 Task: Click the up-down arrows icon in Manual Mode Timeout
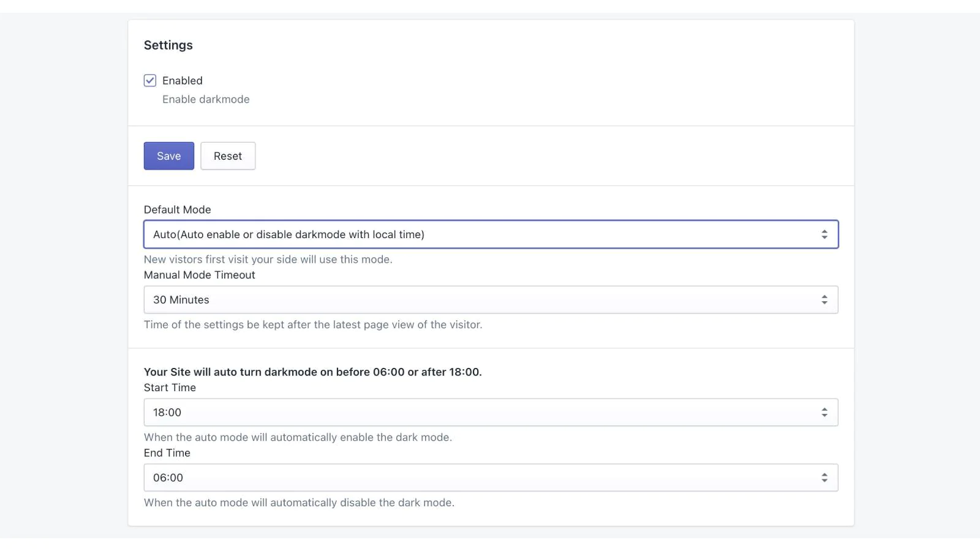pos(824,300)
